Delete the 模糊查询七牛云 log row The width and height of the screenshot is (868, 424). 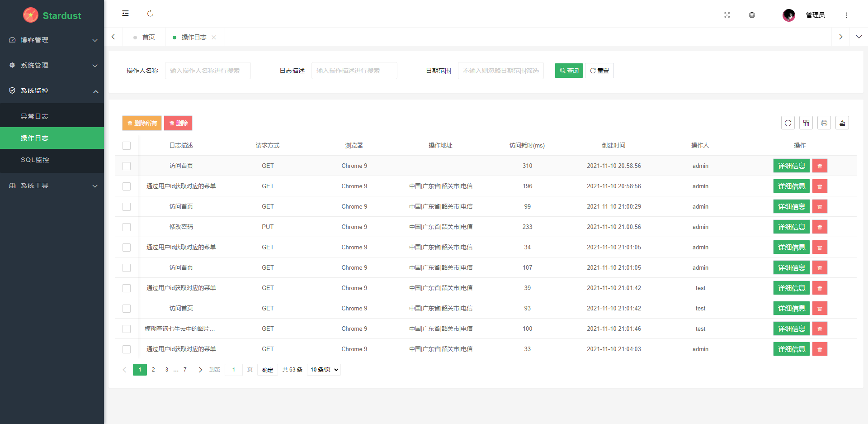(820, 329)
